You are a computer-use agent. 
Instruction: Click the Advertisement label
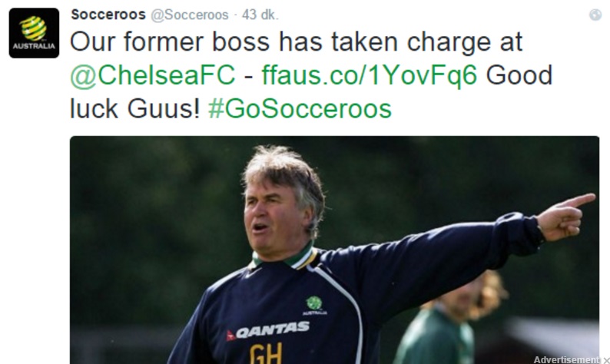pos(566,359)
